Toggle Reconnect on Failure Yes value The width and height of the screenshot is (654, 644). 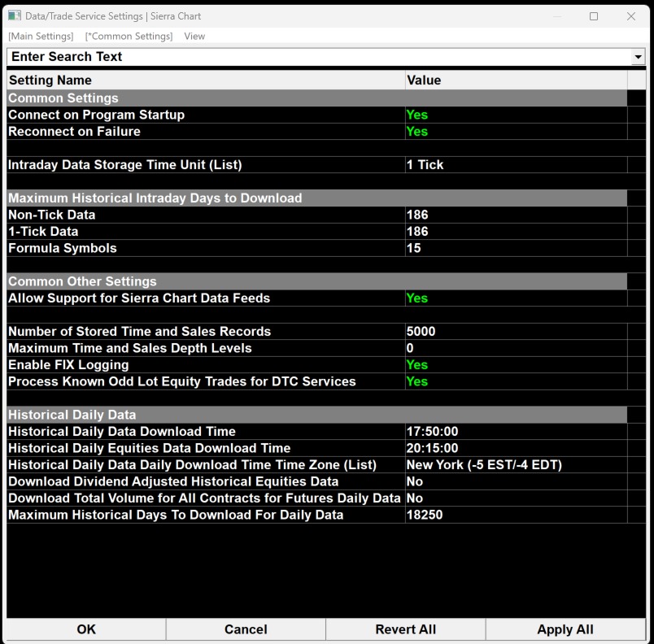[516, 131]
